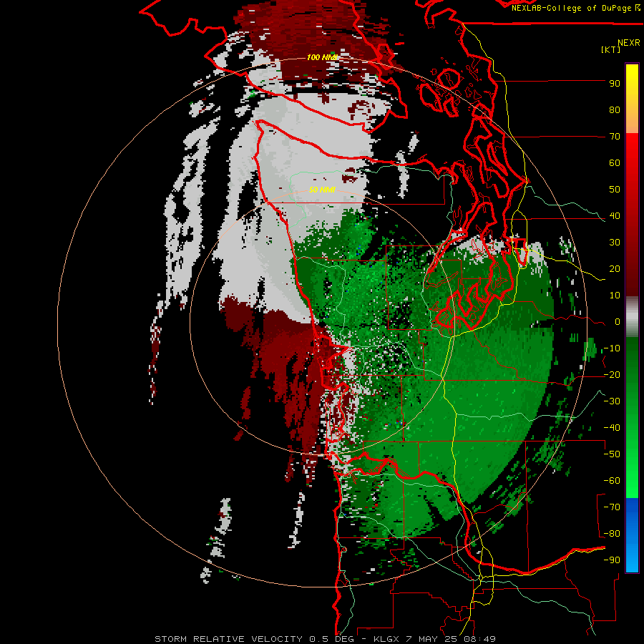Click the [KT] units label
Screen dimensions: 644x644
point(610,49)
